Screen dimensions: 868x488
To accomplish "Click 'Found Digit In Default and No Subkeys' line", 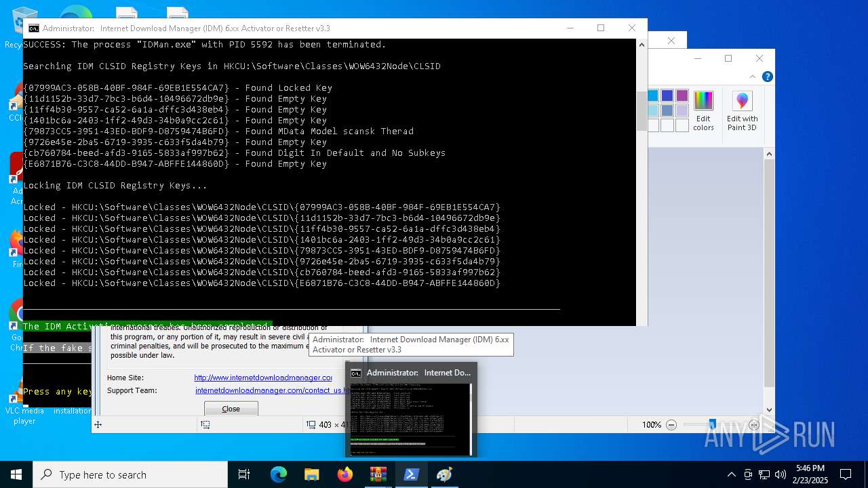I will point(235,152).
